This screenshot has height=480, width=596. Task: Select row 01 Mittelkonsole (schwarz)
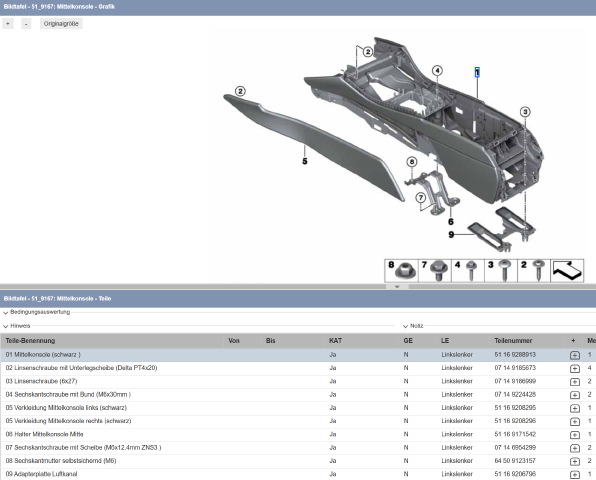pos(298,355)
